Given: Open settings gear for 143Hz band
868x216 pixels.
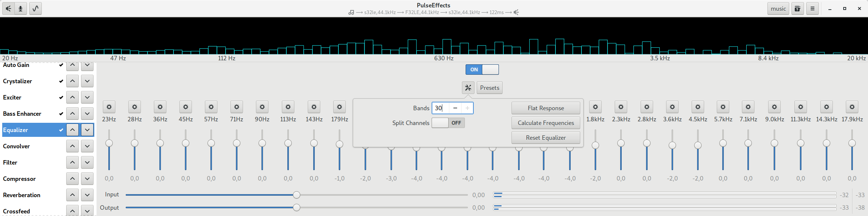Looking at the screenshot, I should tap(314, 107).
